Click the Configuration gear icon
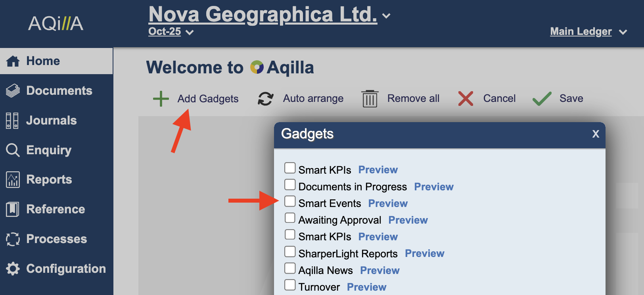 pyautogui.click(x=13, y=269)
